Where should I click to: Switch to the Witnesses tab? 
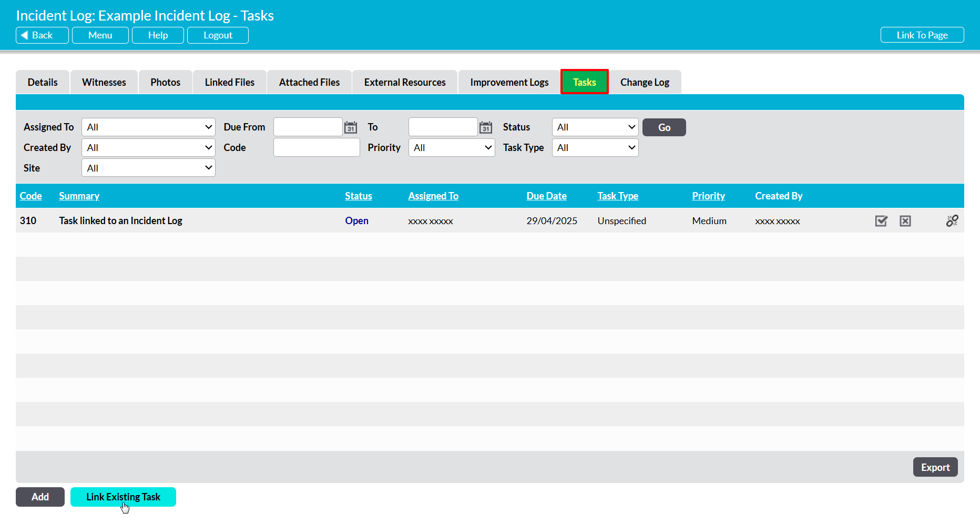coord(104,82)
